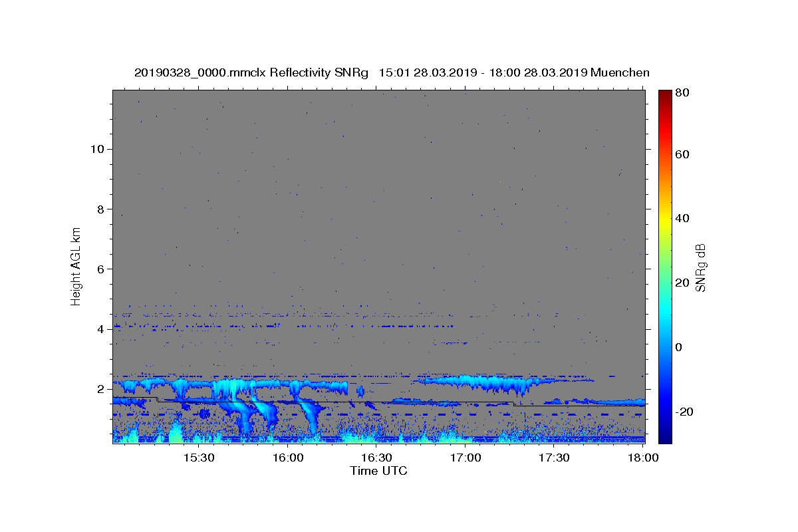Click the height tick label 6

click(100, 269)
